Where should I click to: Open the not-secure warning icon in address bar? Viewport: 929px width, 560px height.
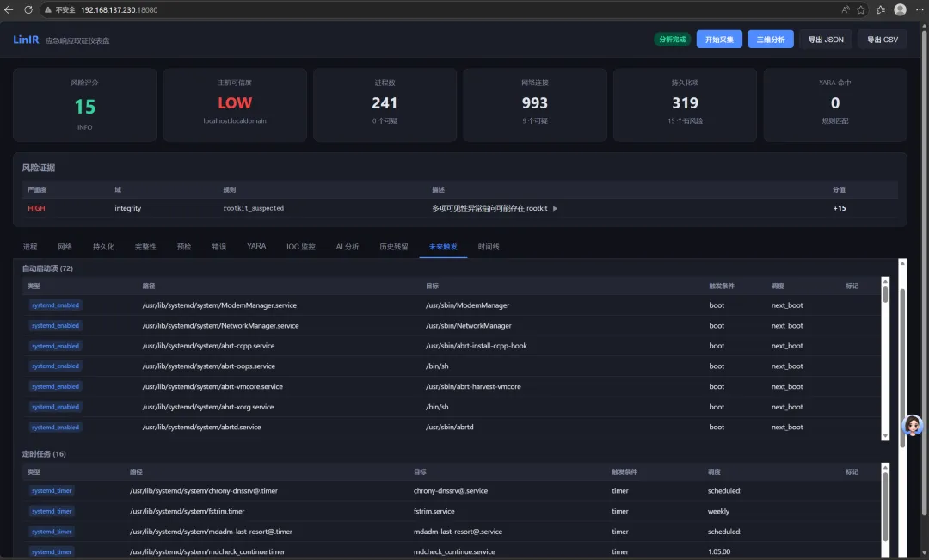[48, 9]
